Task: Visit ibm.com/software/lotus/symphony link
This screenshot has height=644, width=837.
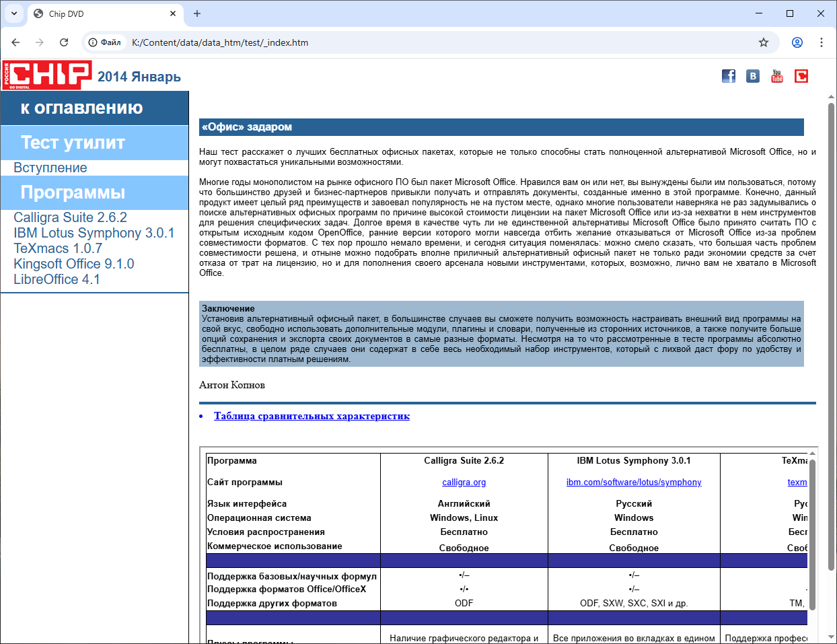Action: [x=634, y=482]
